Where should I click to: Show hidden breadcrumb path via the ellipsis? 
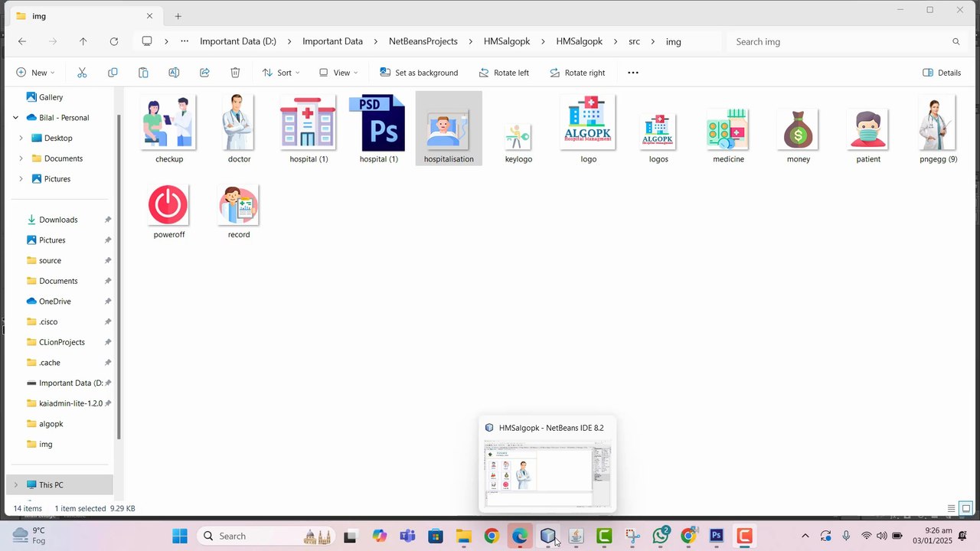coord(185,41)
